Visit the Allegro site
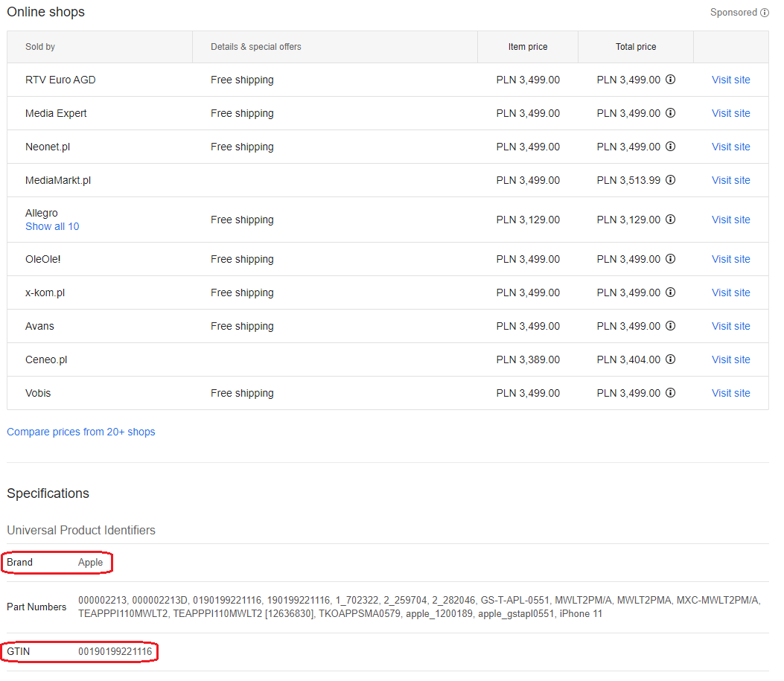This screenshot has width=784, height=681. [x=731, y=220]
